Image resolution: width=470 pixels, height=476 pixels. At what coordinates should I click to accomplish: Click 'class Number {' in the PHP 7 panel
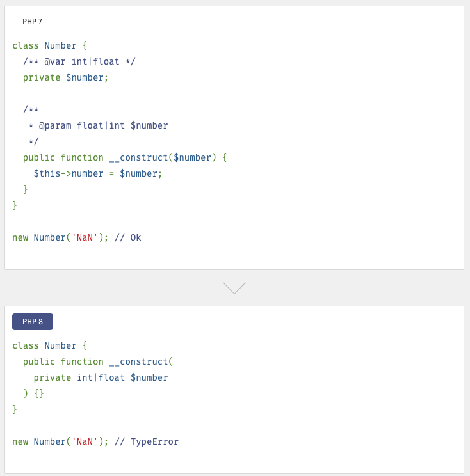[x=49, y=46]
